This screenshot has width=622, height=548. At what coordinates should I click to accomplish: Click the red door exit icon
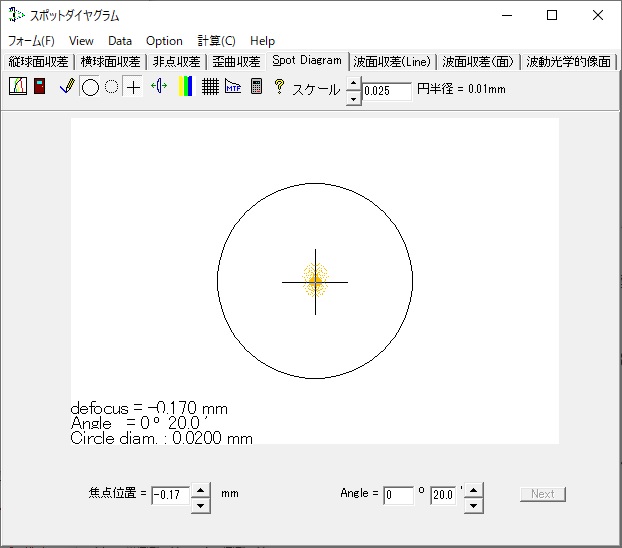tap(40, 87)
